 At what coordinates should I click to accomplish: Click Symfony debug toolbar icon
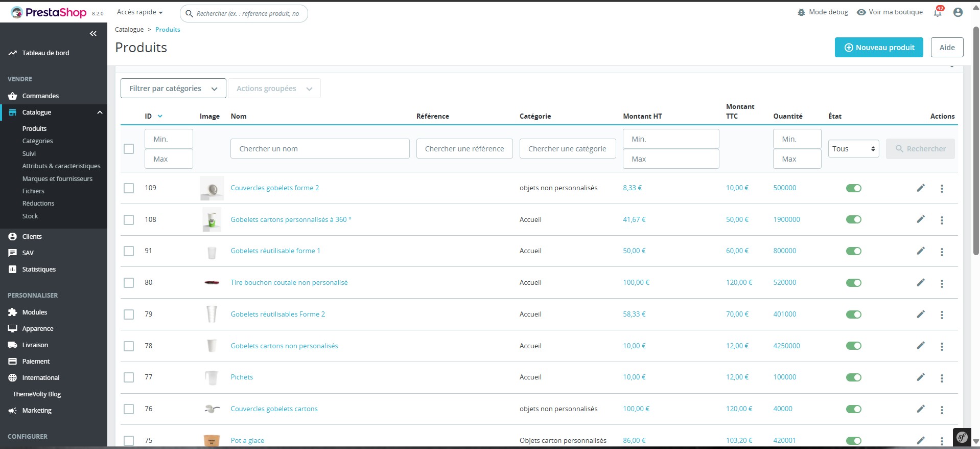click(x=962, y=437)
